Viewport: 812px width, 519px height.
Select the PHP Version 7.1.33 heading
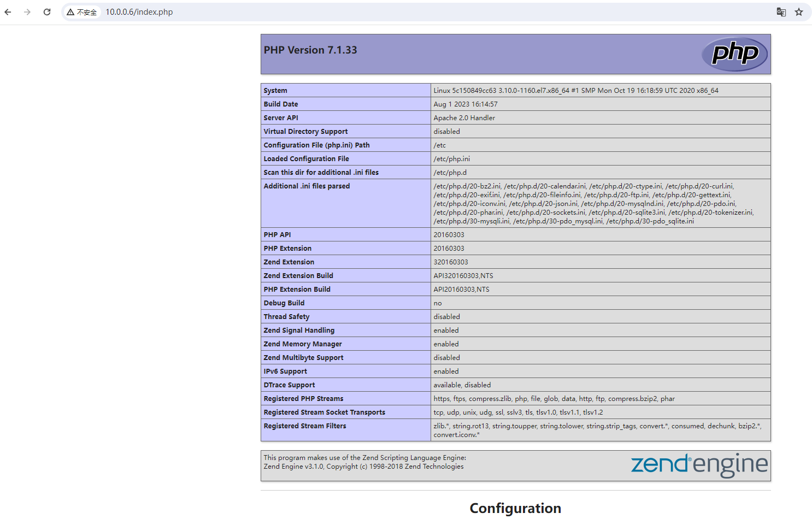(x=310, y=50)
